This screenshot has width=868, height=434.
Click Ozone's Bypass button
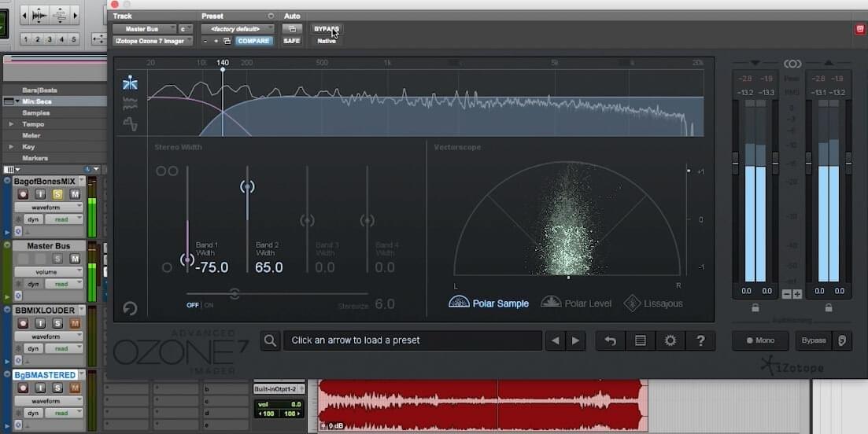tap(814, 340)
